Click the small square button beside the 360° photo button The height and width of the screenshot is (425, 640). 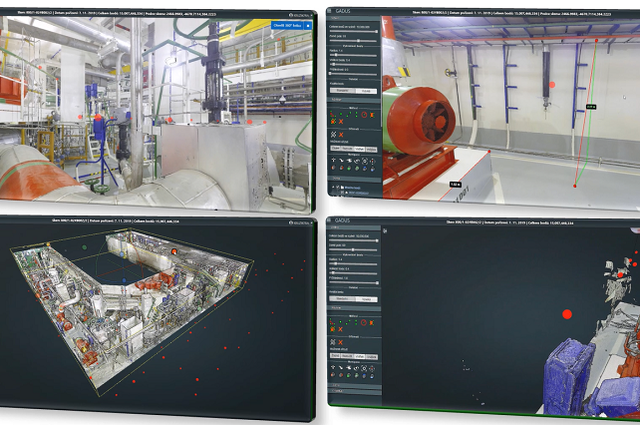coord(308,25)
